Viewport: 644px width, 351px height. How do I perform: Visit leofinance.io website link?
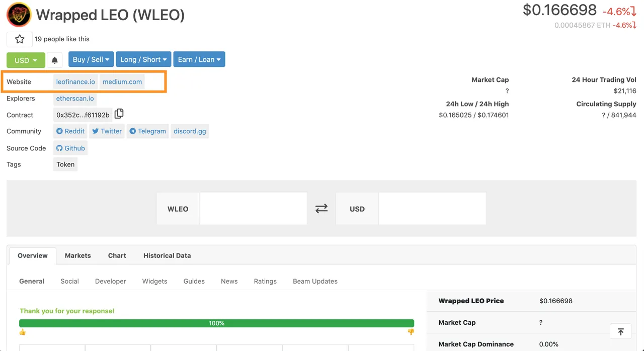tap(75, 82)
